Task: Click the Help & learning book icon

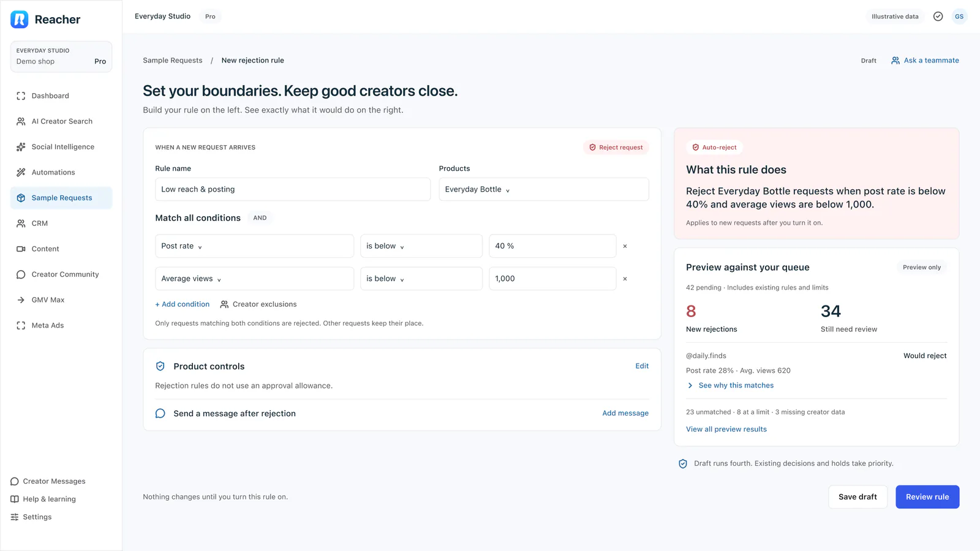Action: (15, 499)
